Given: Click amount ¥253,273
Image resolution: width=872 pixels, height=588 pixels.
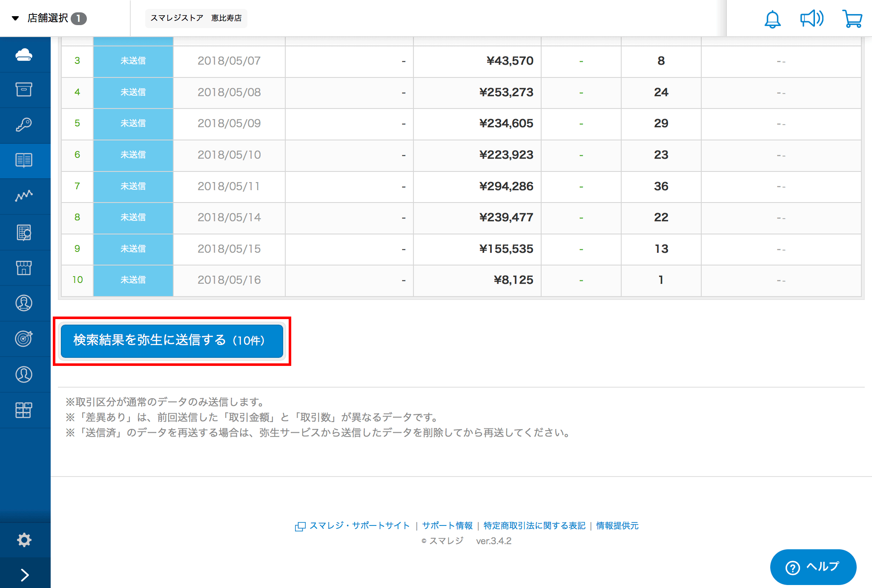Looking at the screenshot, I should (506, 92).
